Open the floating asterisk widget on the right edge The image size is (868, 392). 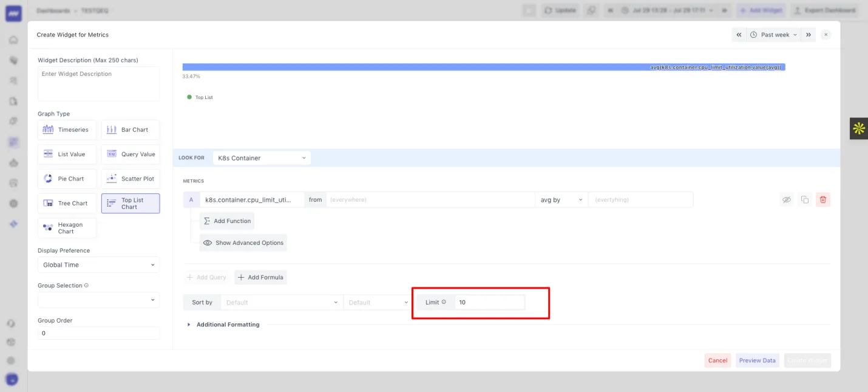(859, 128)
